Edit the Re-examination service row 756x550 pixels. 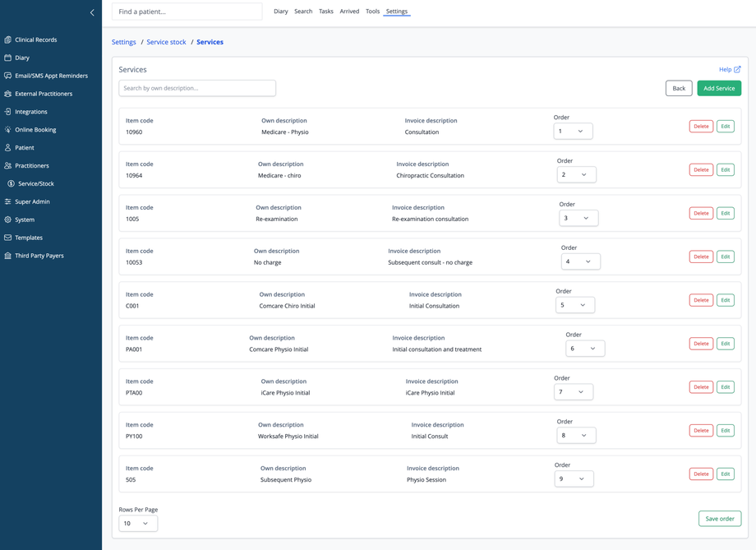click(x=725, y=213)
